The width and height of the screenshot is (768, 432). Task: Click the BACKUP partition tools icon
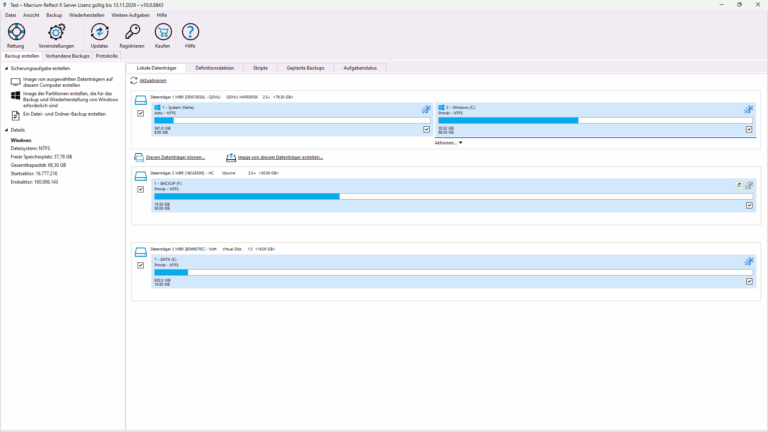coord(749,185)
